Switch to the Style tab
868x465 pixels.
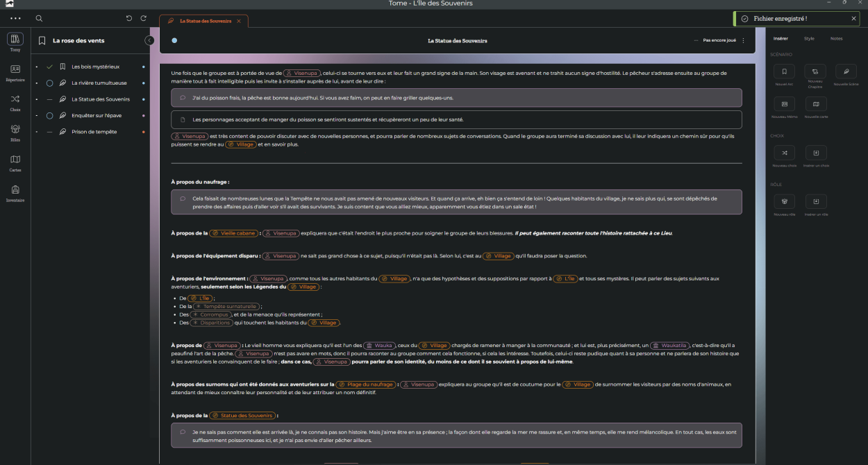(x=809, y=39)
